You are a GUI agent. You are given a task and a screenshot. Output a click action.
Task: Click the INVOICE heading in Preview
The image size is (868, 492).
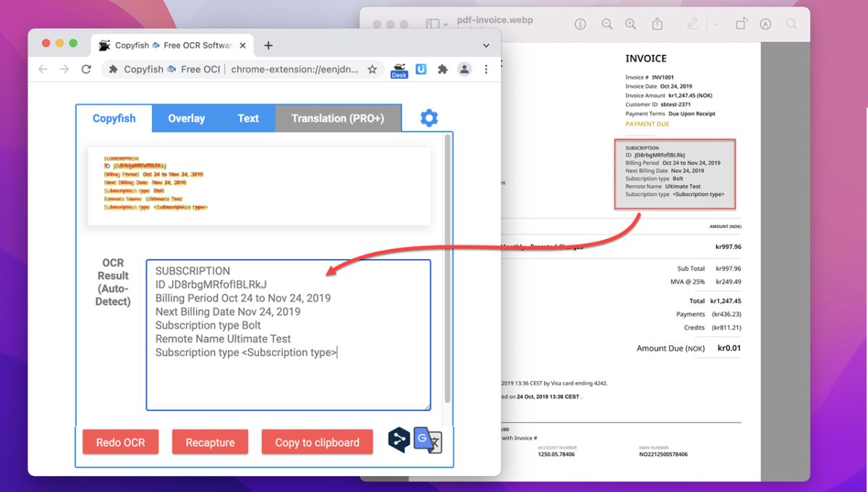pos(646,59)
